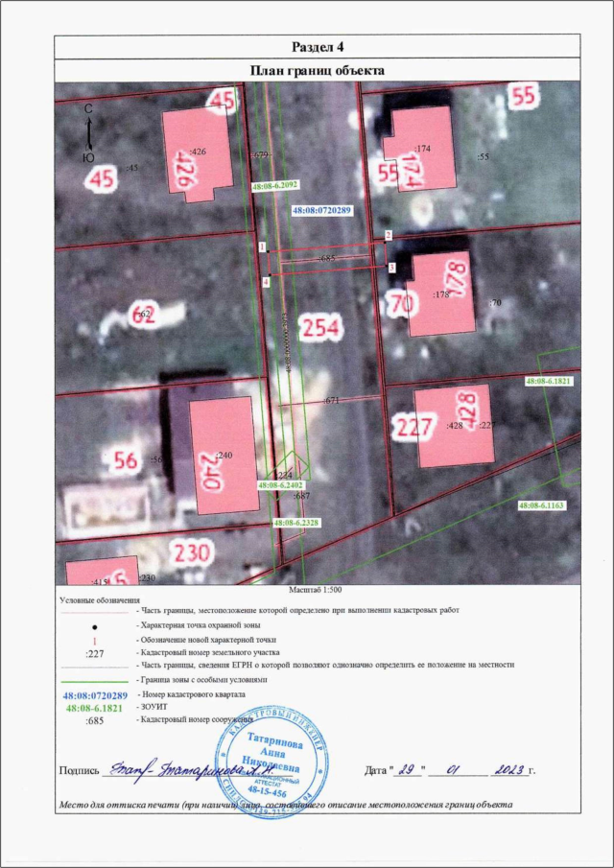
Task: Select boundary point marker 4 on the map
Action: (266, 282)
